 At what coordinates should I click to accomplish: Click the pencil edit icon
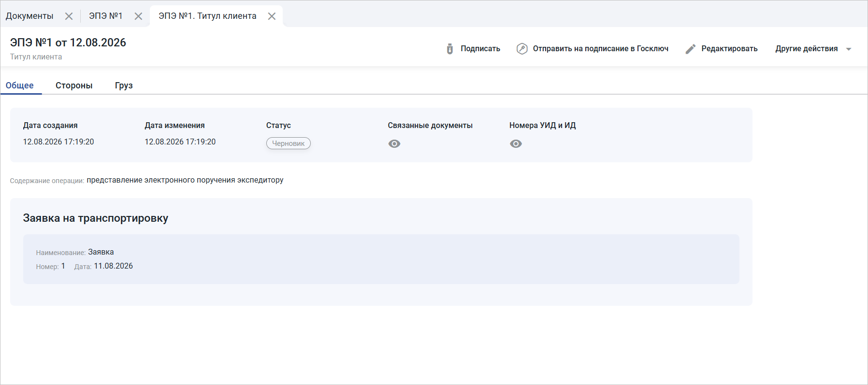(x=691, y=49)
